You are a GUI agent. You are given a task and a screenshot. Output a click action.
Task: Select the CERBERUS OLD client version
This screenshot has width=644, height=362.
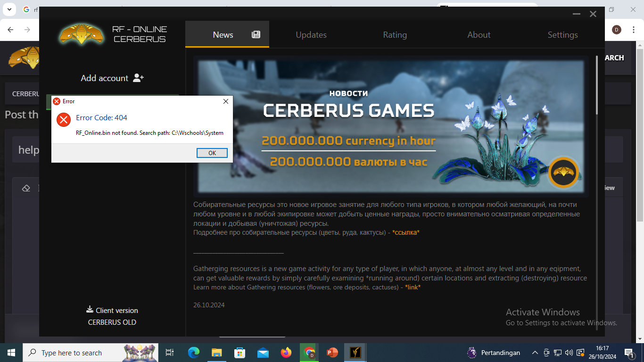[x=112, y=322]
